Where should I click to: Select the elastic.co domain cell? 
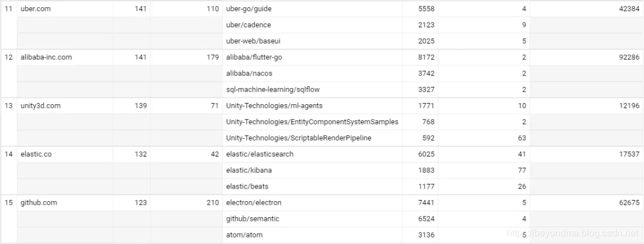pos(36,154)
